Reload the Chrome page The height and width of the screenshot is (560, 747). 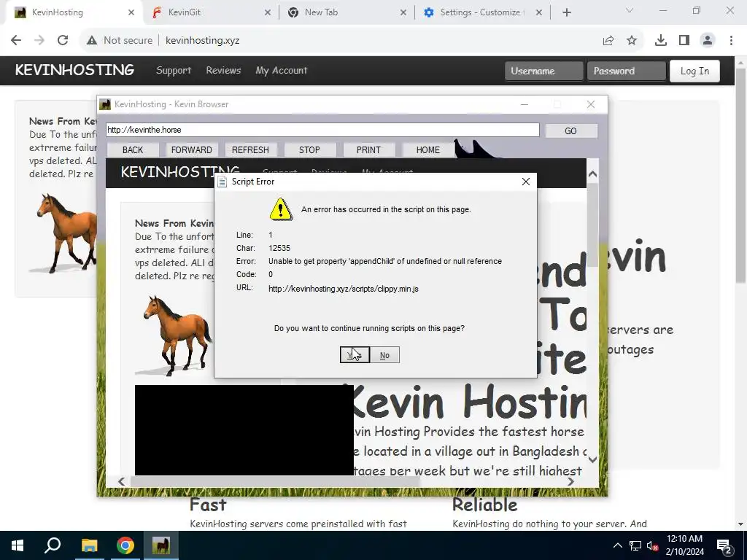click(x=63, y=41)
